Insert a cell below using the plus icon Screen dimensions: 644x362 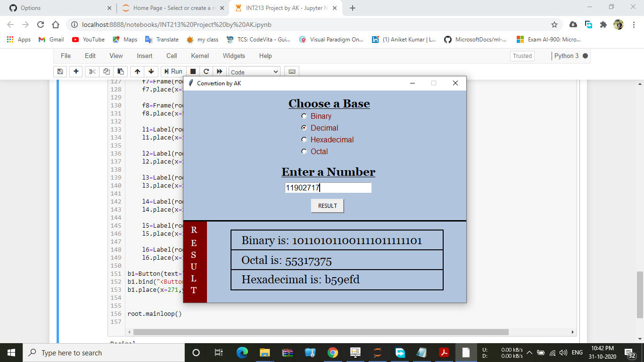(x=76, y=72)
